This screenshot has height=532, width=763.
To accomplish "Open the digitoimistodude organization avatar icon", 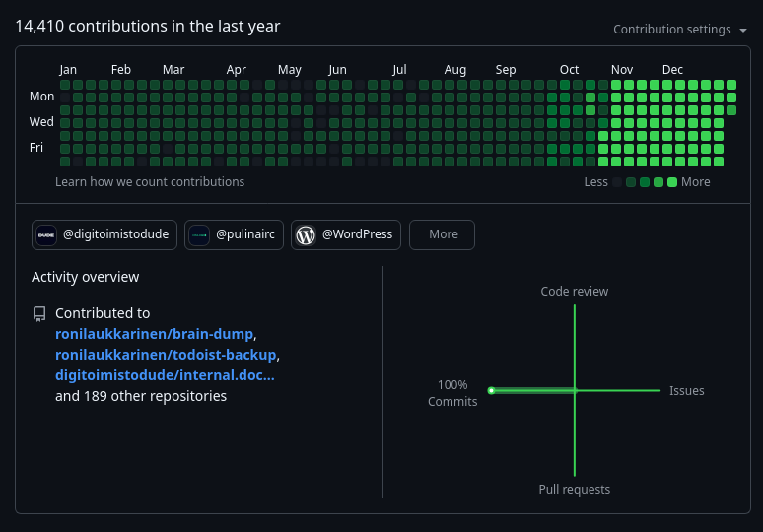I will (x=46, y=235).
